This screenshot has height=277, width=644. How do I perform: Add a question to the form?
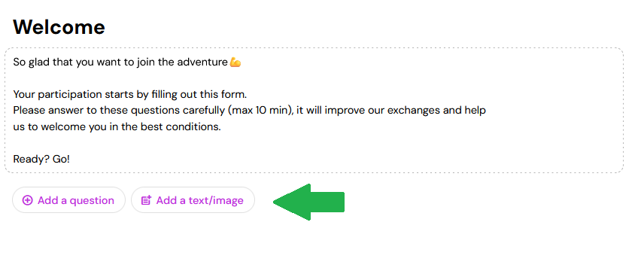pos(68,200)
